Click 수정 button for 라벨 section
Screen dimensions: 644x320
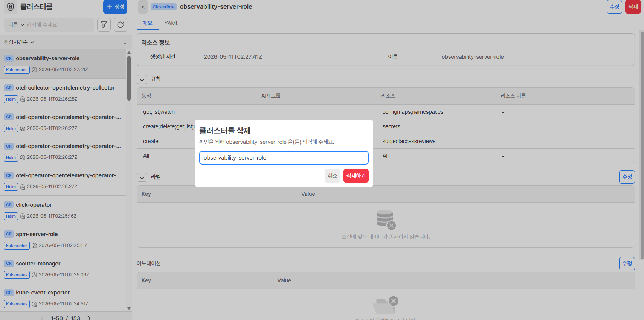[x=627, y=177]
